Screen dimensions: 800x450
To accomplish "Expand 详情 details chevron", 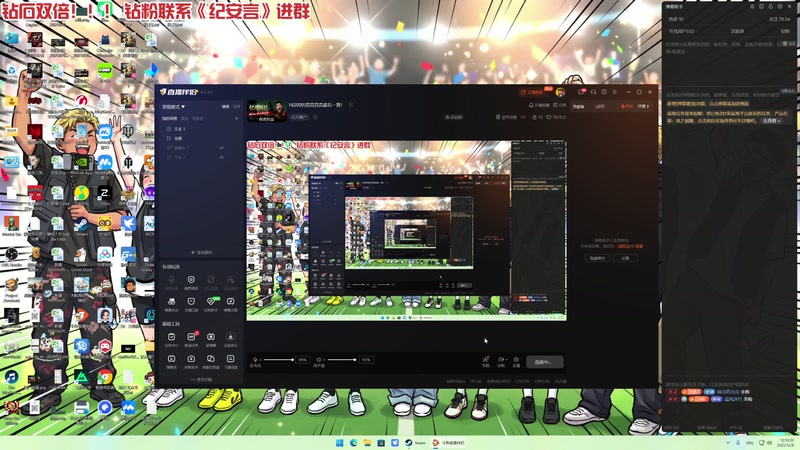I will coord(643,106).
